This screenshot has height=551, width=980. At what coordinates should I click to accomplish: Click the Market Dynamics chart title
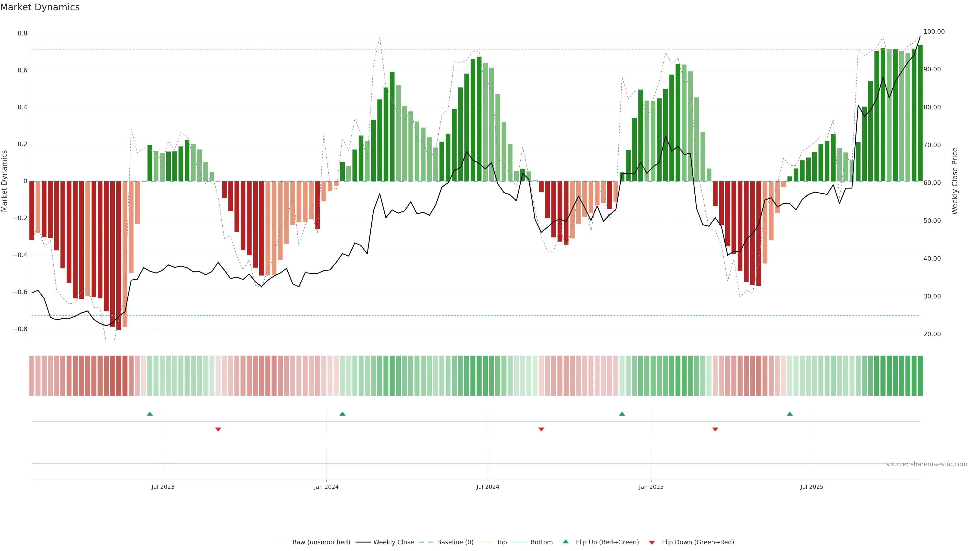(40, 7)
